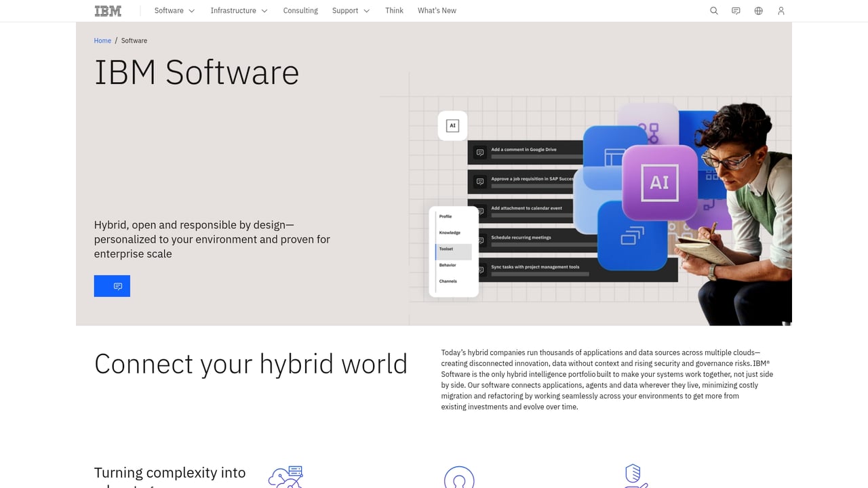The image size is (868, 488).
Task: Click the user account icon
Action: (x=781, y=11)
